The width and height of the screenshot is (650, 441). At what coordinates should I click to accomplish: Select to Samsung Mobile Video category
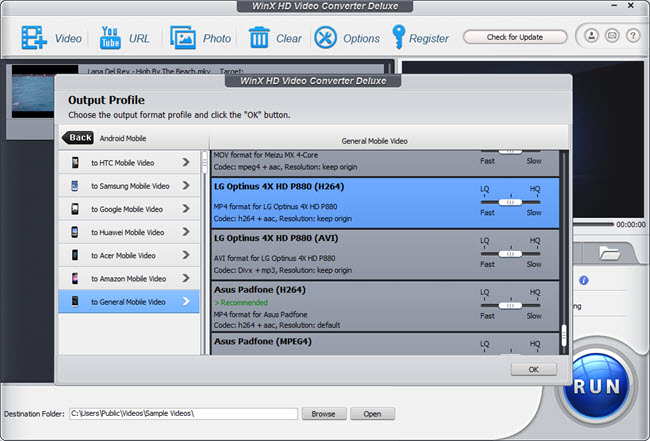click(129, 186)
